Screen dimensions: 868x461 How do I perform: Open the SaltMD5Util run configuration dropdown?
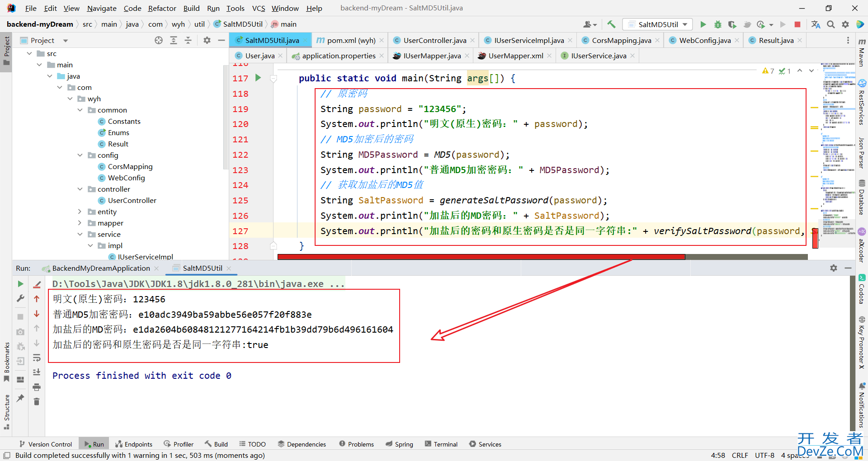tap(658, 24)
